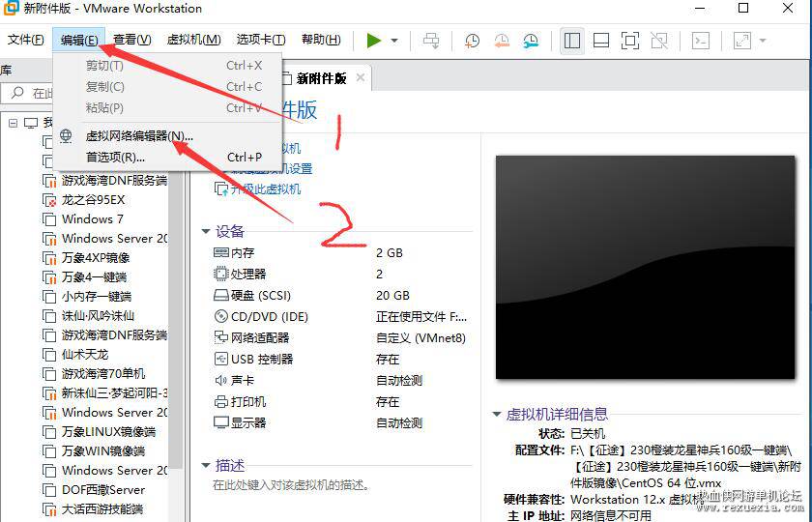Select 游戏海湾70单机 in the library
The image size is (812, 522).
tap(103, 374)
